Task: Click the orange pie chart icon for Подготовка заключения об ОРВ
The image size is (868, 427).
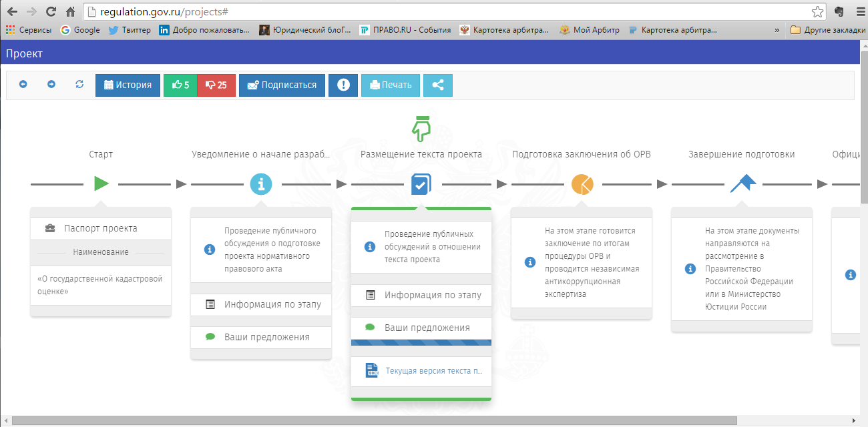Action: (582, 183)
